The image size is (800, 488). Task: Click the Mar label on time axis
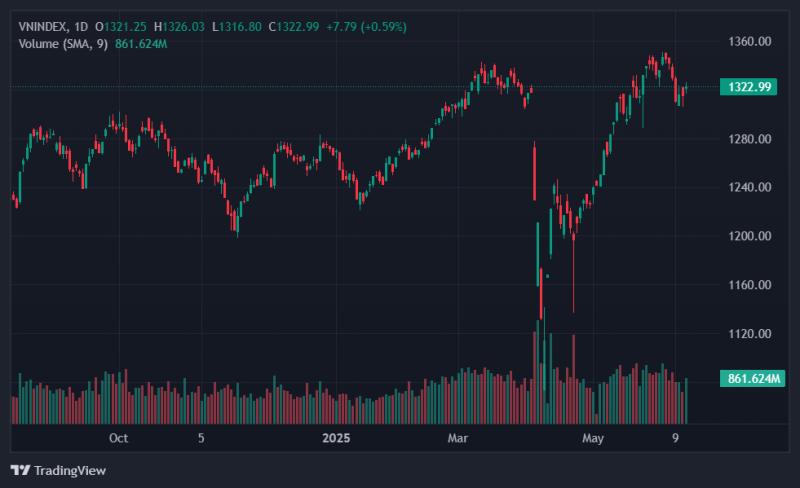(x=458, y=438)
